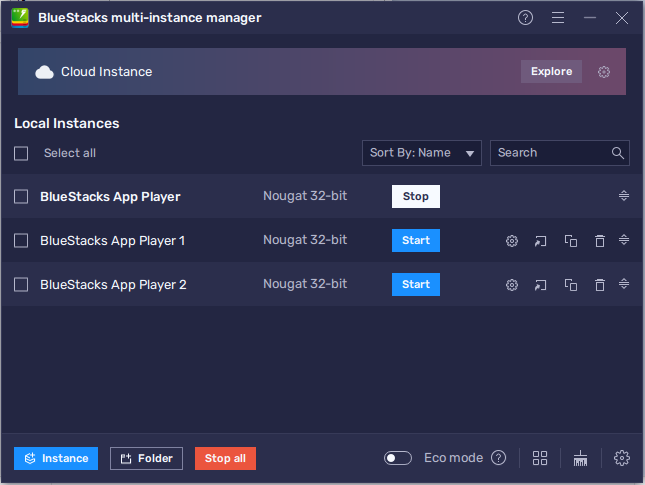Click the 'Cloud Instance' label
This screenshot has width=645, height=485.
(107, 72)
